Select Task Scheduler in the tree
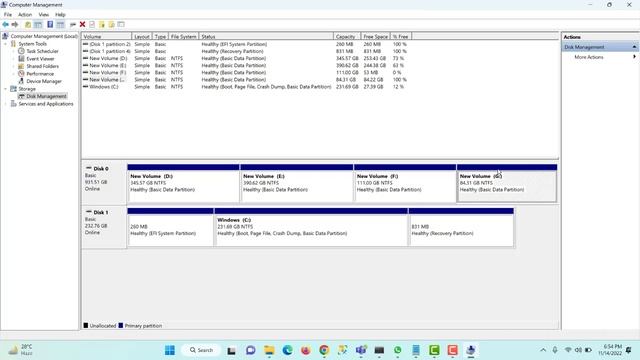640x360 pixels. coord(42,51)
